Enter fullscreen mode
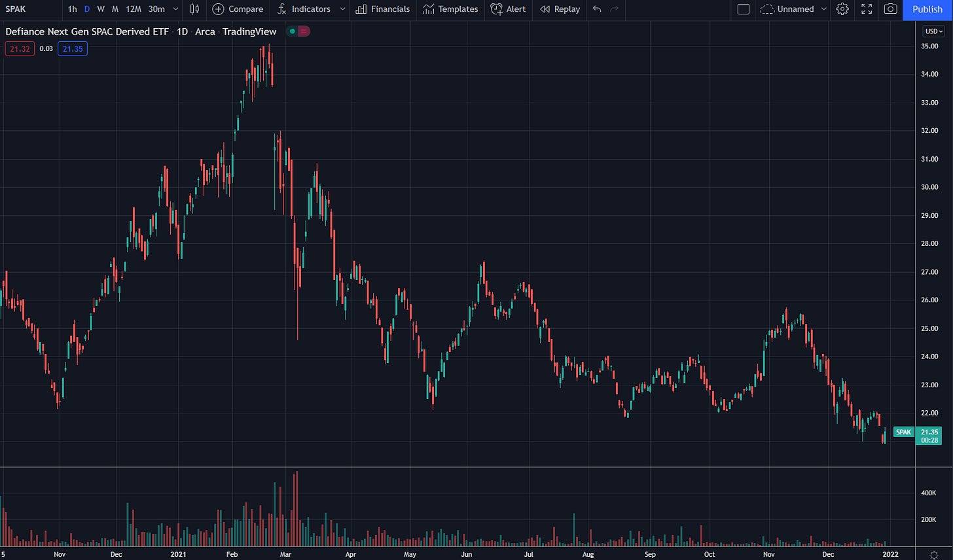This screenshot has width=953, height=560. (867, 9)
